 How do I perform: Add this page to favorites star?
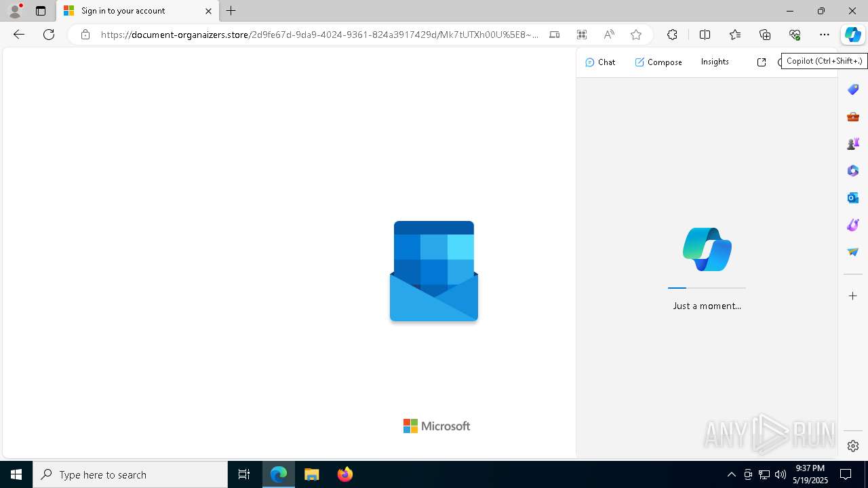point(636,35)
